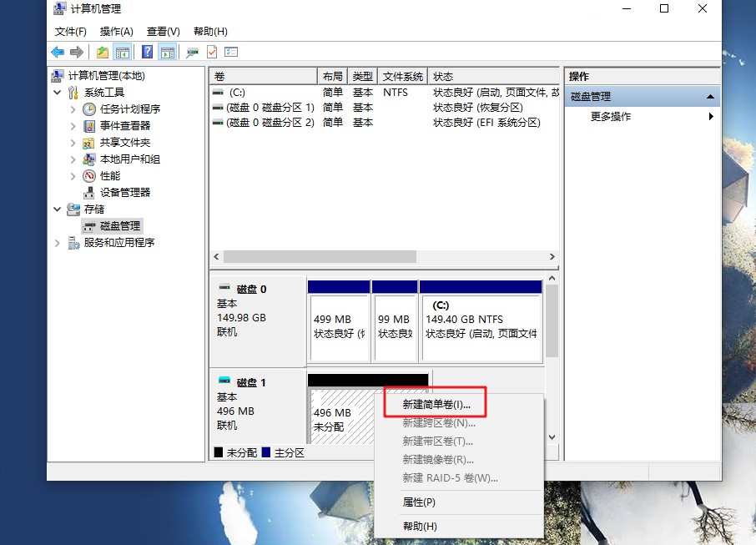Toggle the show/hide console tree icon

123,52
